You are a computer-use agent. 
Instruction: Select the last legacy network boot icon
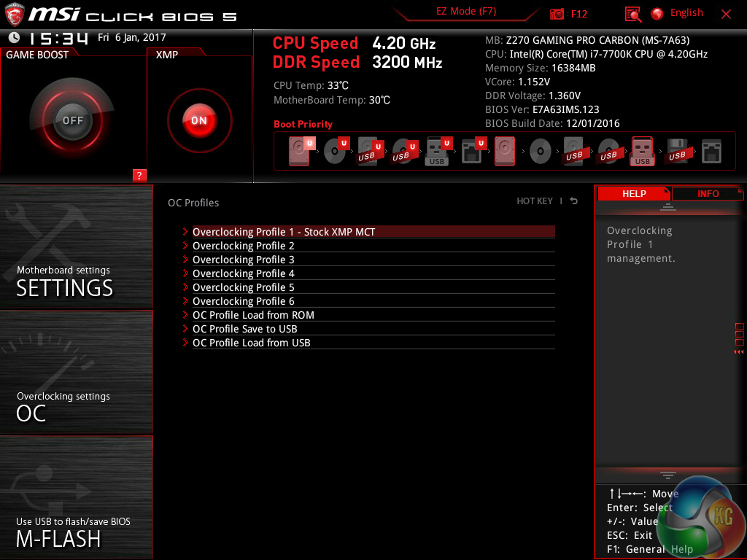click(711, 152)
